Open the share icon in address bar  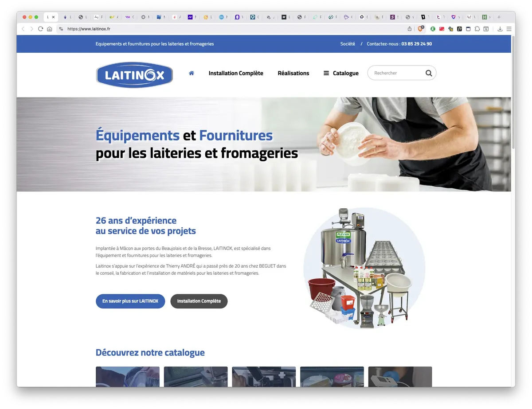(410, 29)
